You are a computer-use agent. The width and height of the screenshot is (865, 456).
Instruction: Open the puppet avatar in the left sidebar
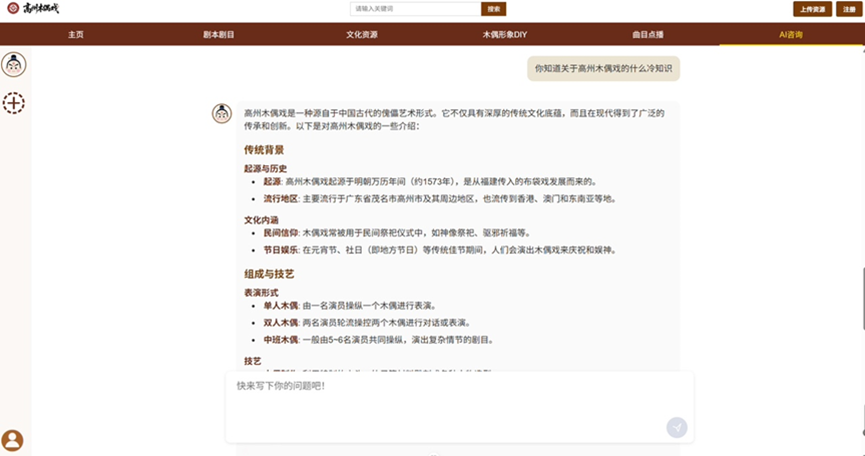tap(14, 65)
